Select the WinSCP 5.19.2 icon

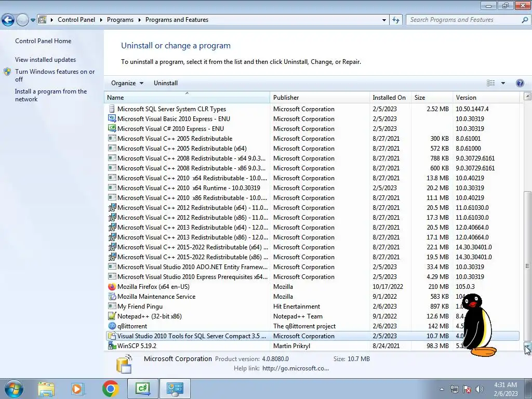pos(112,345)
